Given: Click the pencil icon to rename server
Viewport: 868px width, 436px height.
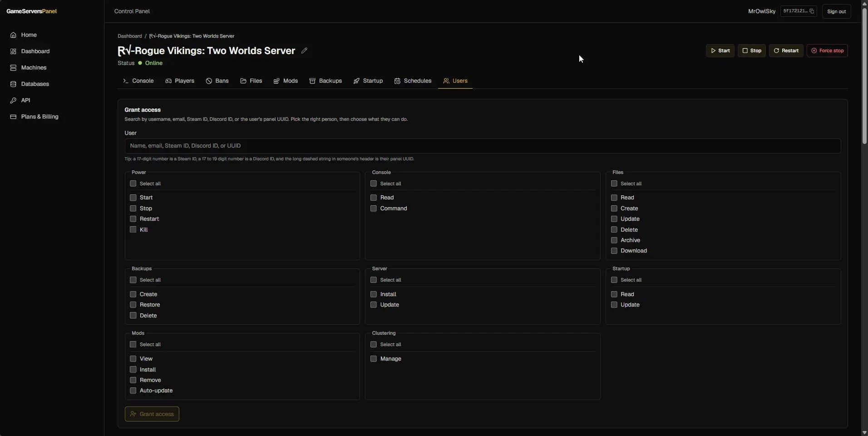Looking at the screenshot, I should tap(304, 51).
